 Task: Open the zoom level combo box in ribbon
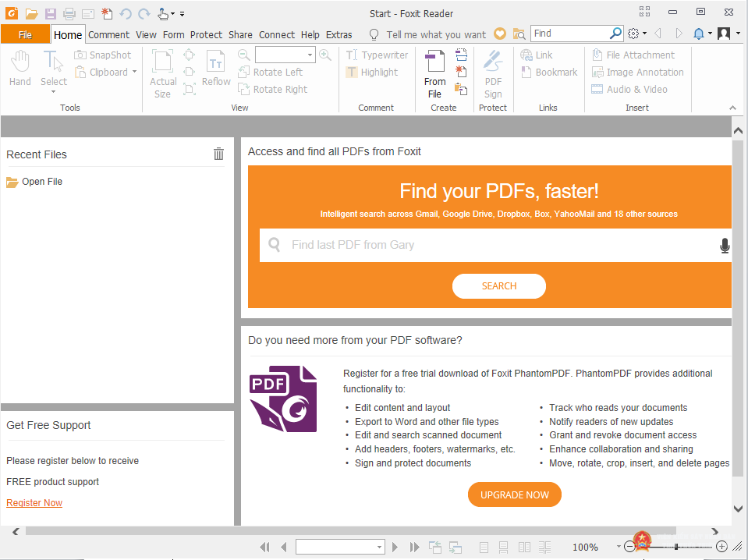[x=285, y=55]
